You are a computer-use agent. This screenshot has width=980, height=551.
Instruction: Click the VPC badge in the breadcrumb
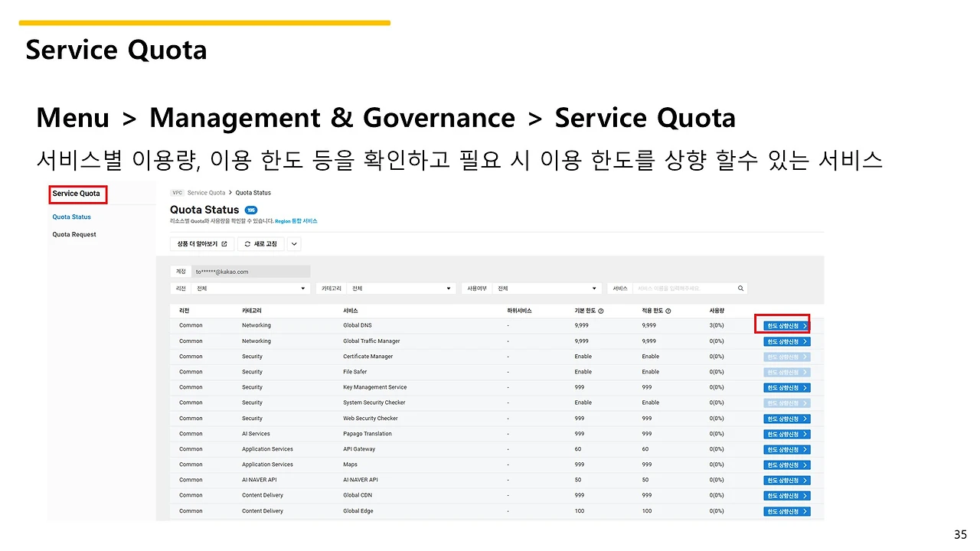click(178, 193)
